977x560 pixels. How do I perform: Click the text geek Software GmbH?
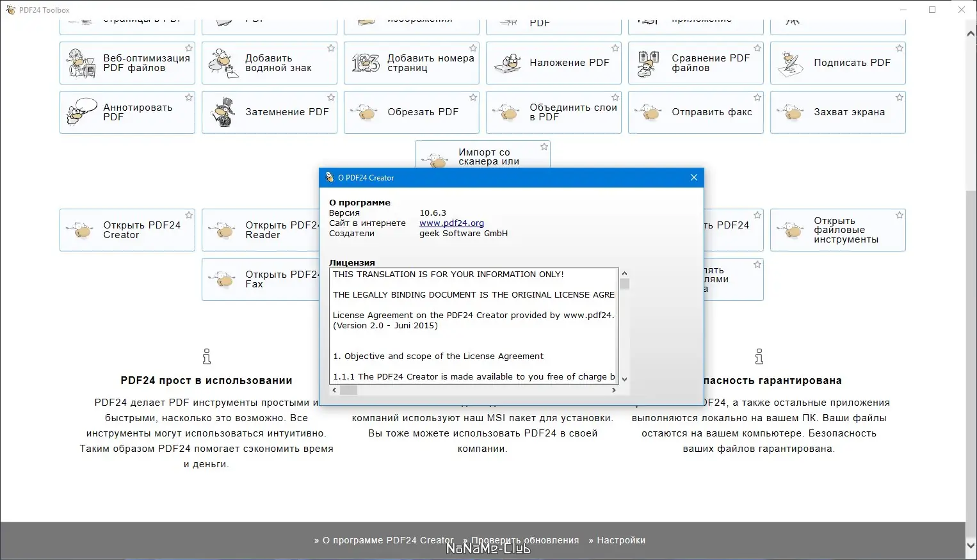(464, 234)
